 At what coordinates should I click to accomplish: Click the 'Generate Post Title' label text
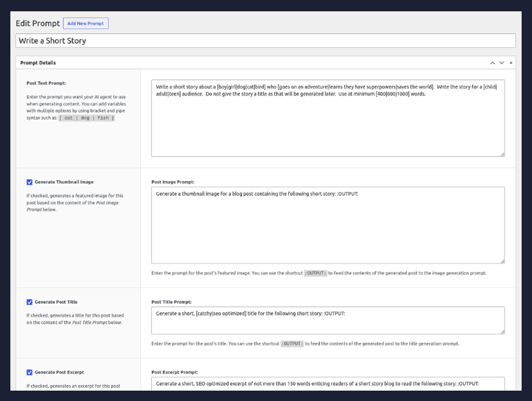(56, 302)
